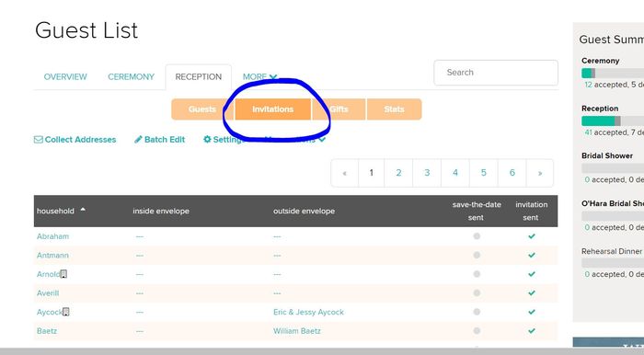This screenshot has width=644, height=355.
Task: Edit Abraham's inside envelope dashes
Action: 140,236
